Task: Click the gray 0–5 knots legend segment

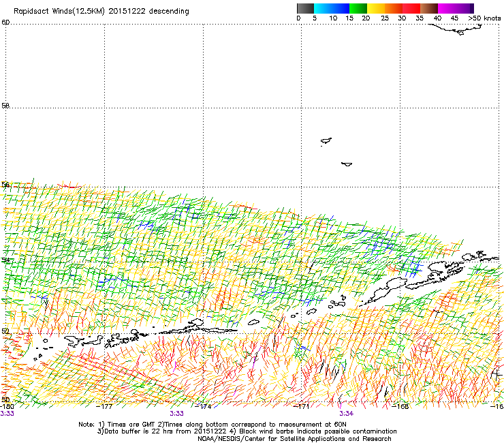Action: (x=305, y=8)
